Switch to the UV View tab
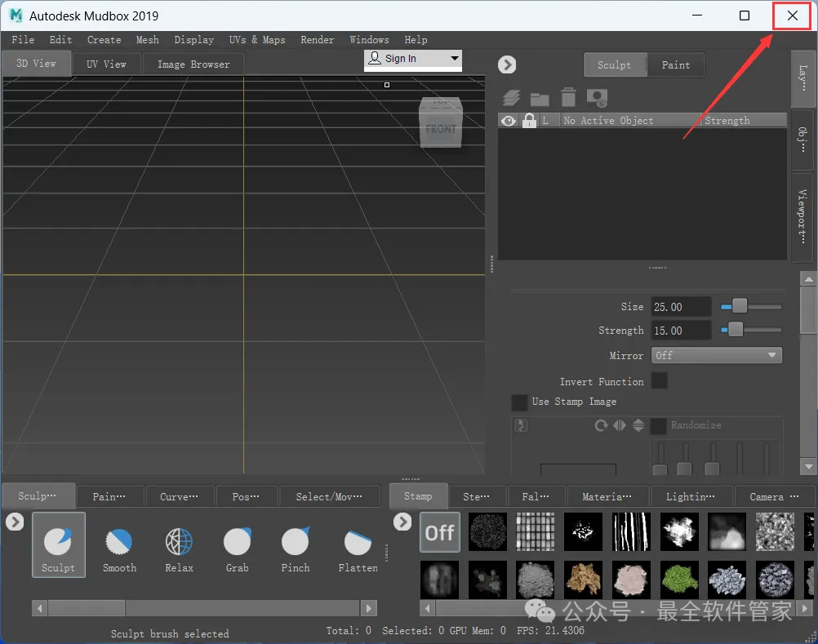The image size is (818, 644). pyautogui.click(x=106, y=64)
